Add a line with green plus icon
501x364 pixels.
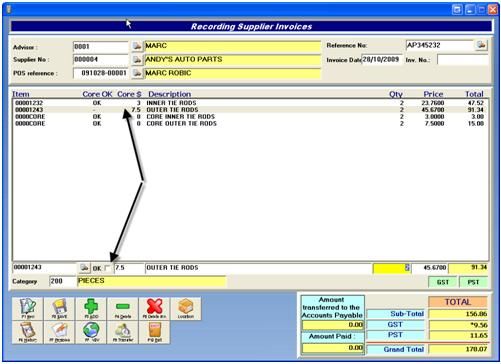tap(91, 309)
